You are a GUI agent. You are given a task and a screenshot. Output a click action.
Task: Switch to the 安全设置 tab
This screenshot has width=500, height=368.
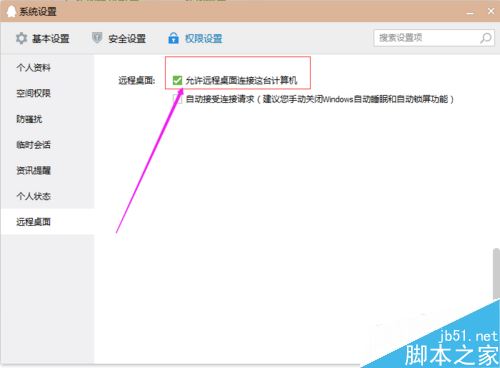[119, 38]
